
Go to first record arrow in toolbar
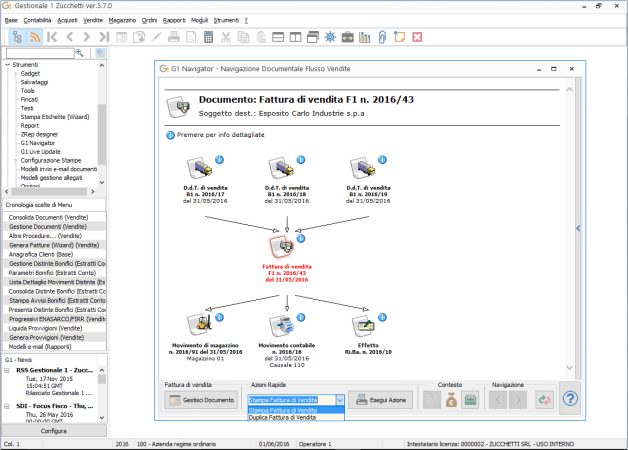(x=52, y=37)
